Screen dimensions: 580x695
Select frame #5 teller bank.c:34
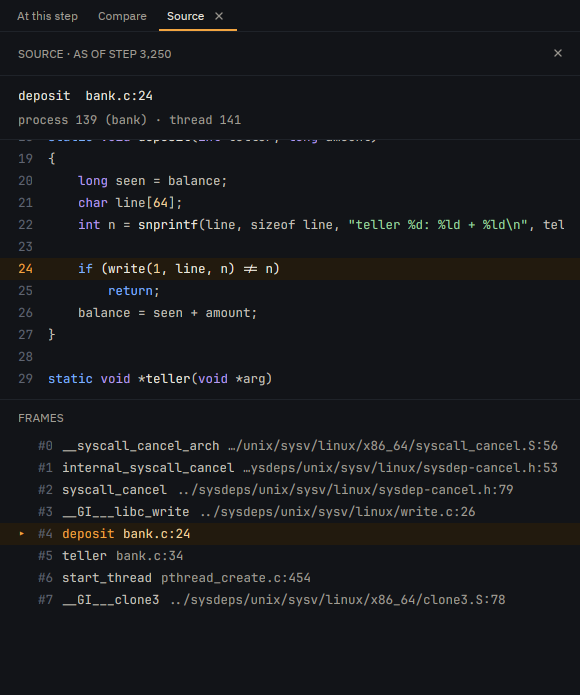[290, 556]
